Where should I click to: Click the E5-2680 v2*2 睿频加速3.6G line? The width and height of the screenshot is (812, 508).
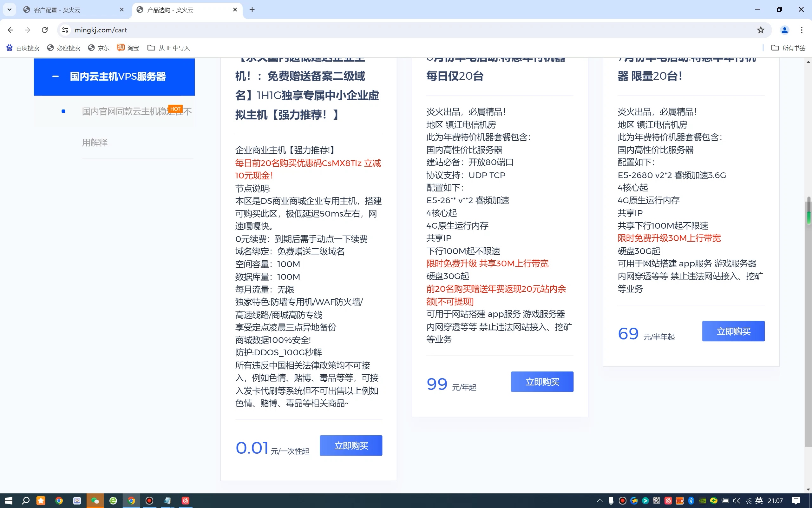(x=672, y=175)
